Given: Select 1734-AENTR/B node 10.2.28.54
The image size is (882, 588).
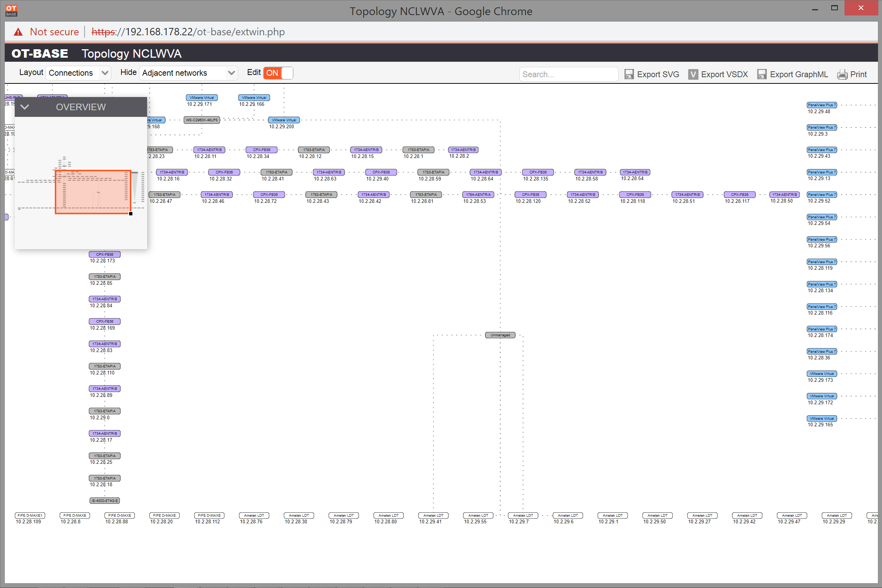Looking at the screenshot, I should point(635,172).
